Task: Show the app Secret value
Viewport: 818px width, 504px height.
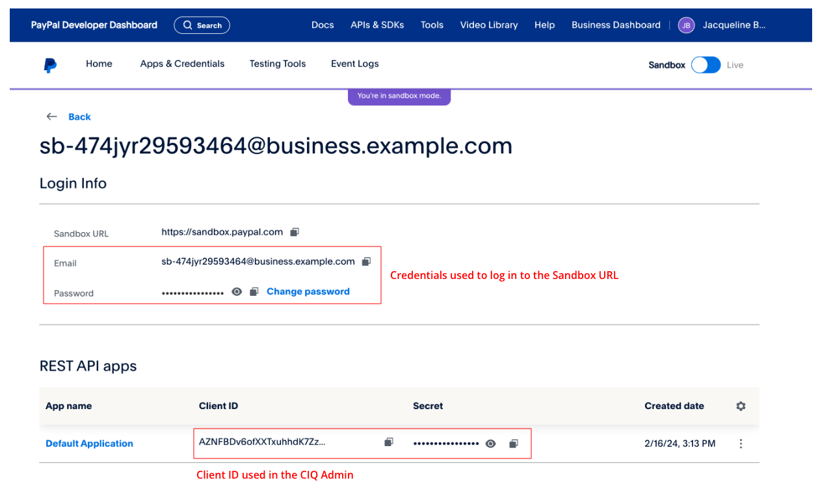Action: pos(491,444)
